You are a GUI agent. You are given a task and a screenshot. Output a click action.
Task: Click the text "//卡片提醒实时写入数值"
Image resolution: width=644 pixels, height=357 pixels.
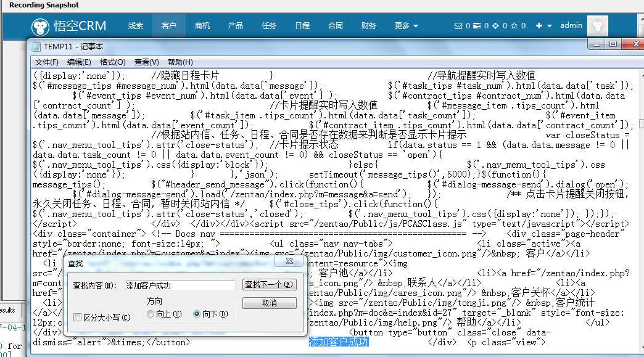pos(323,105)
